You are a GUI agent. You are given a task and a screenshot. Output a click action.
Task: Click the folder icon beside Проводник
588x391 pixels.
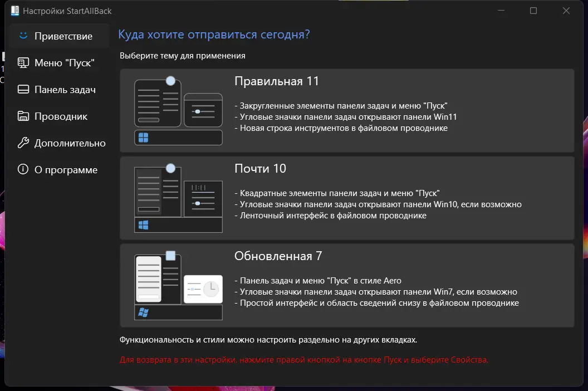(x=23, y=116)
